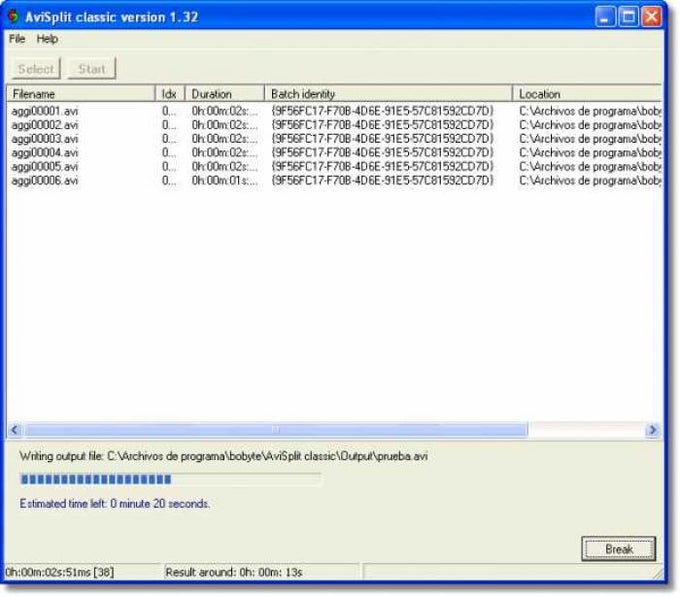Open the File menu
This screenshot has width=680, height=596.
click(17, 39)
